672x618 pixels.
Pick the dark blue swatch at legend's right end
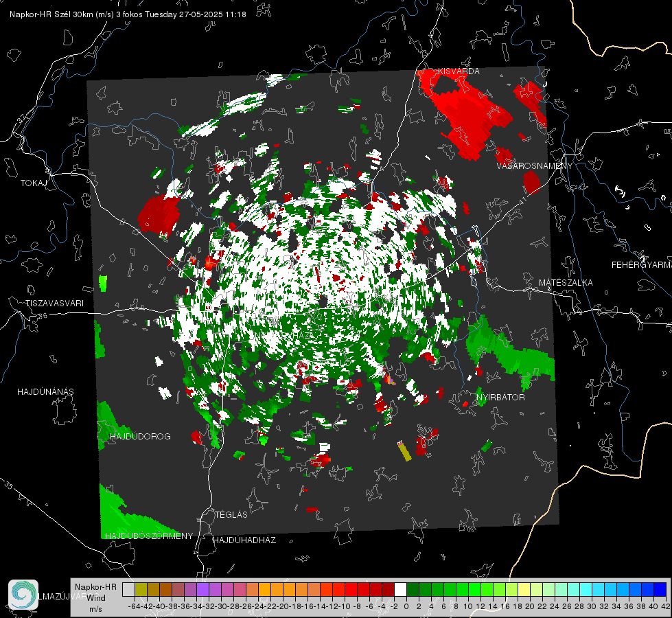660,589
